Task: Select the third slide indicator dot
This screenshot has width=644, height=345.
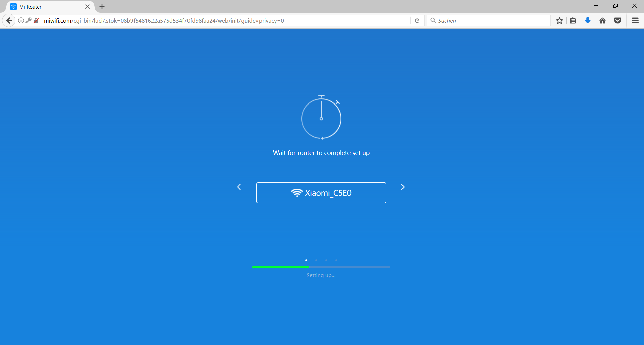Action: coord(326,260)
